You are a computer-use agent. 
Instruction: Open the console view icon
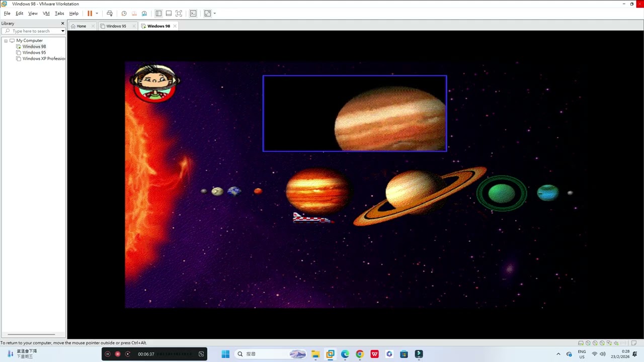coord(193,14)
